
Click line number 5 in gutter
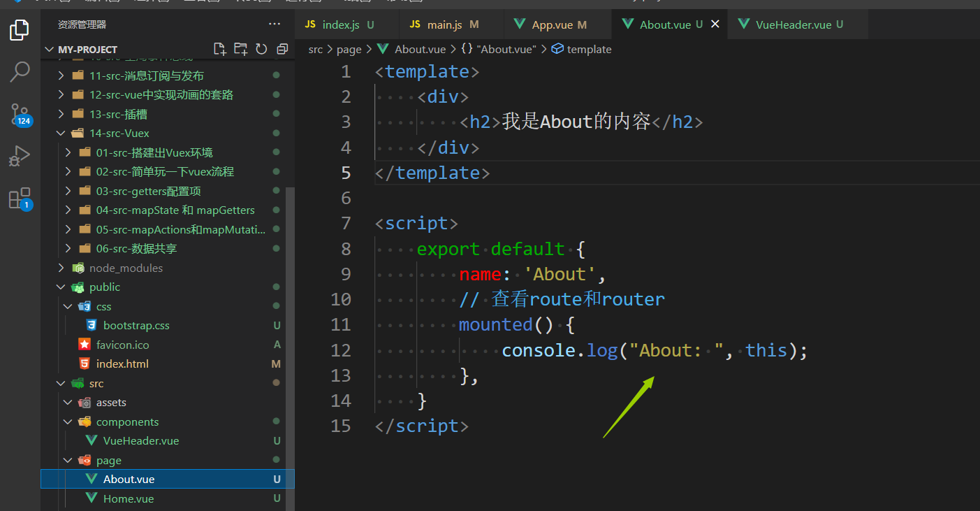tap(346, 173)
